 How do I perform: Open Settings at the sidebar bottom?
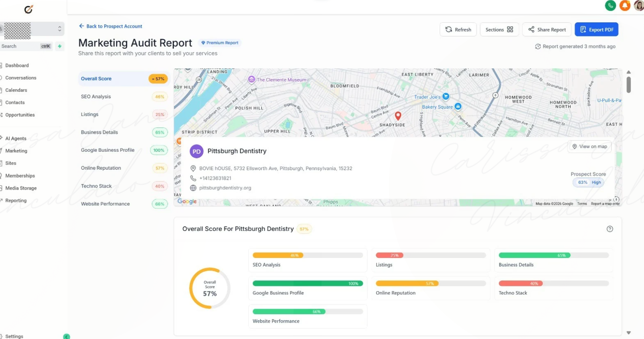click(14, 336)
